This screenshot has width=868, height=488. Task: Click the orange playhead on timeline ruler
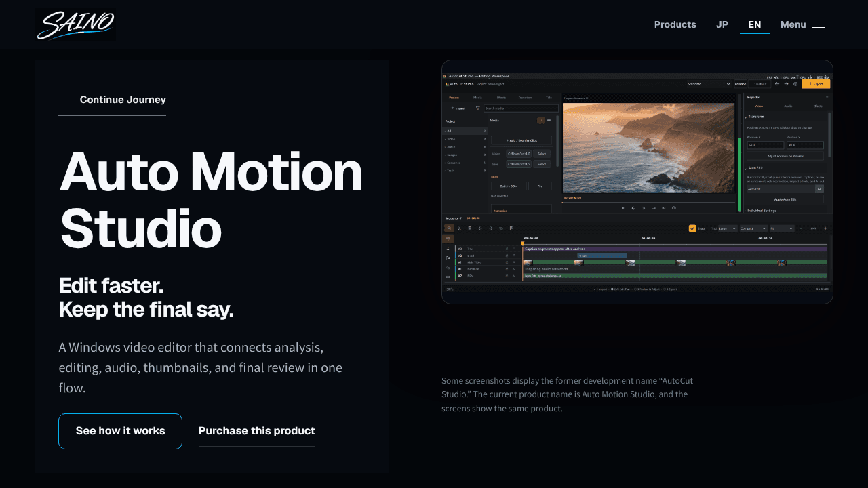point(523,243)
